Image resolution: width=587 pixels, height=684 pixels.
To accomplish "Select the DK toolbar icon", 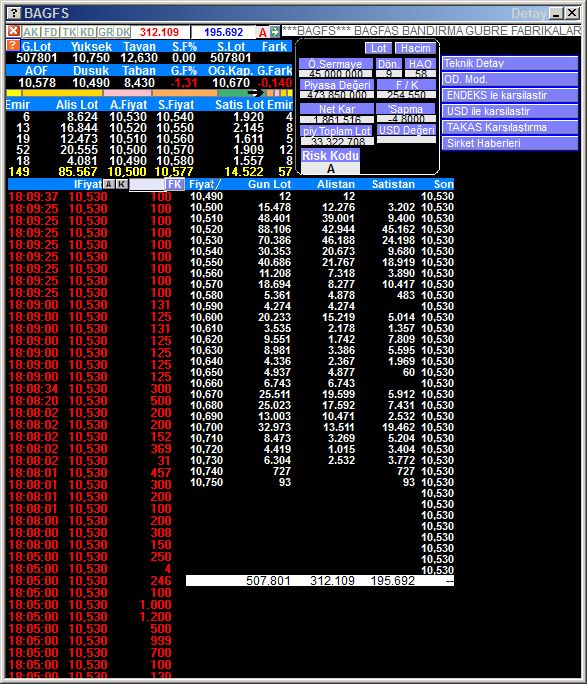I will [x=123, y=32].
